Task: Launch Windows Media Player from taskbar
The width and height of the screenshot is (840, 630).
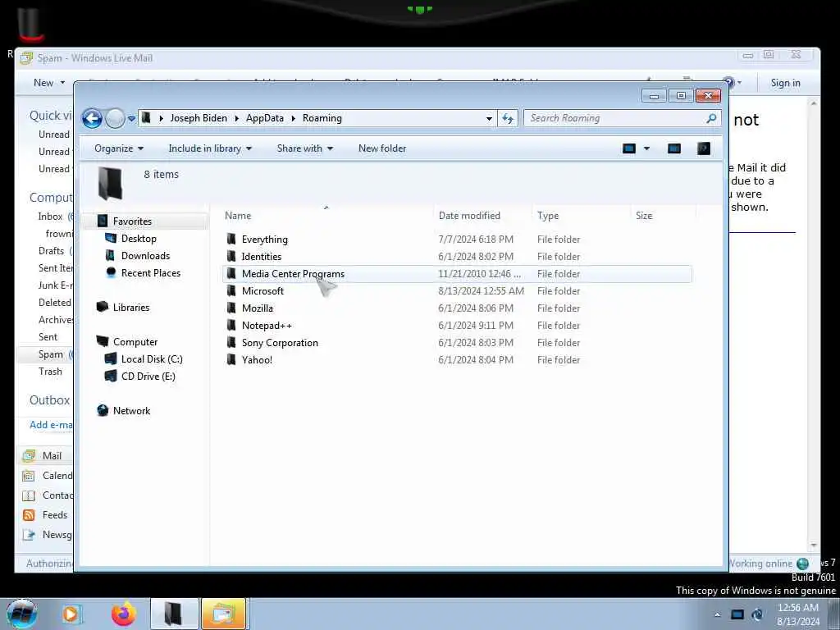Action: pyautogui.click(x=71, y=614)
